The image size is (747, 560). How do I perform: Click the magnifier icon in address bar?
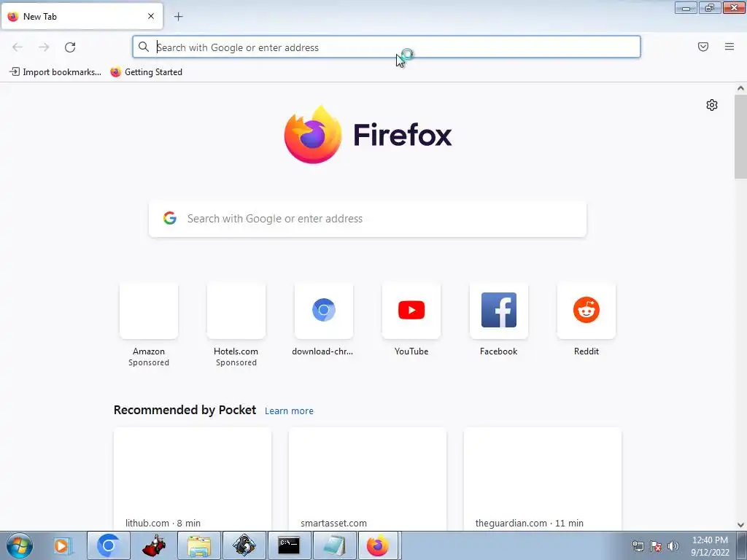click(x=144, y=47)
